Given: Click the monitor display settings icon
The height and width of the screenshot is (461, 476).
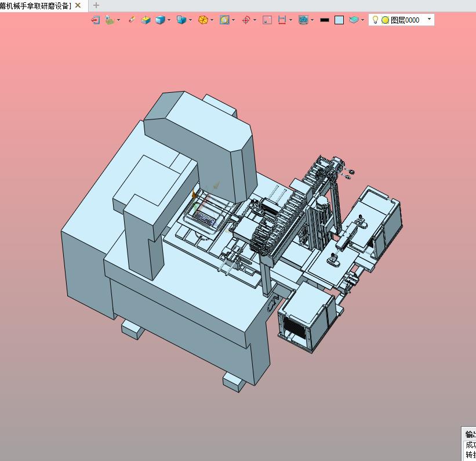Looking at the screenshot, I should pos(303,20).
